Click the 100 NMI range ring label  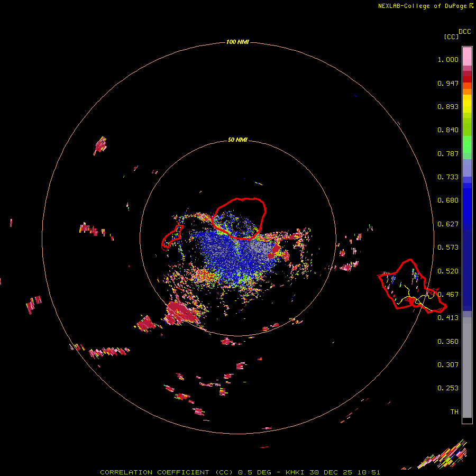(237, 42)
